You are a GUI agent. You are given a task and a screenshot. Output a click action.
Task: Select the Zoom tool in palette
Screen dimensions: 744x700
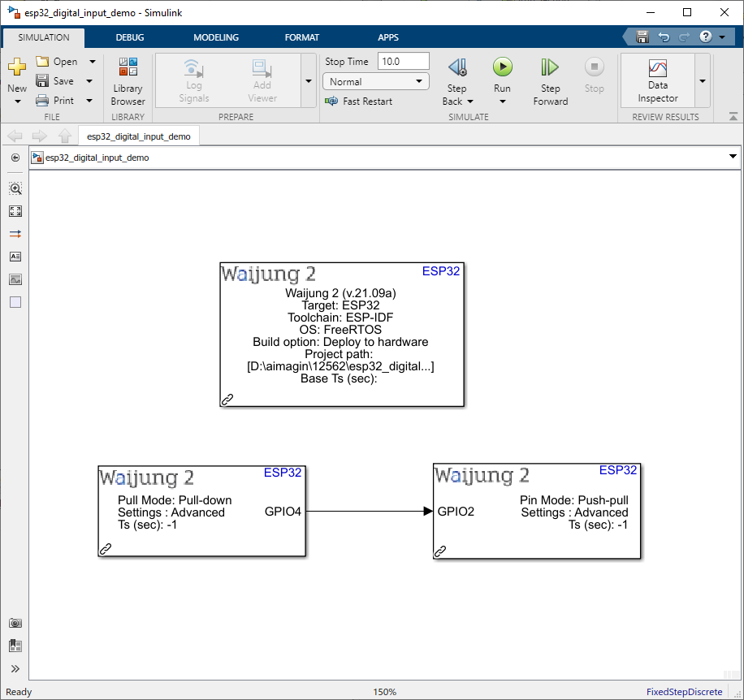click(x=15, y=188)
